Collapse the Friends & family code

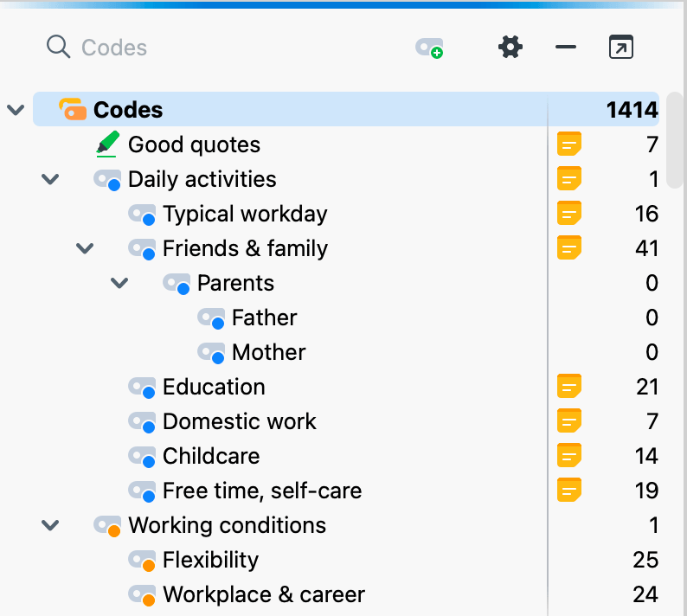[85, 248]
